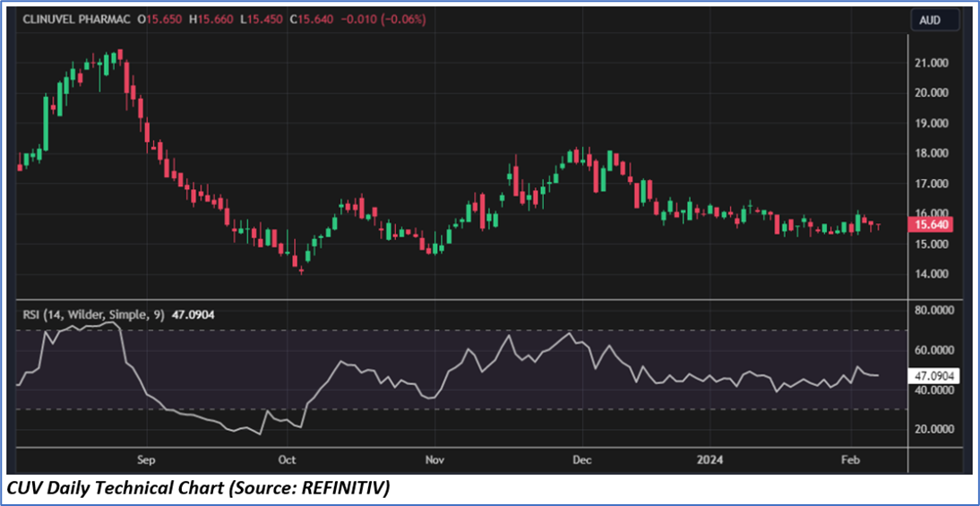Select the change value −0.010 (−0.06%)
Screen dimensions: 980x506
pyautogui.click(x=383, y=20)
